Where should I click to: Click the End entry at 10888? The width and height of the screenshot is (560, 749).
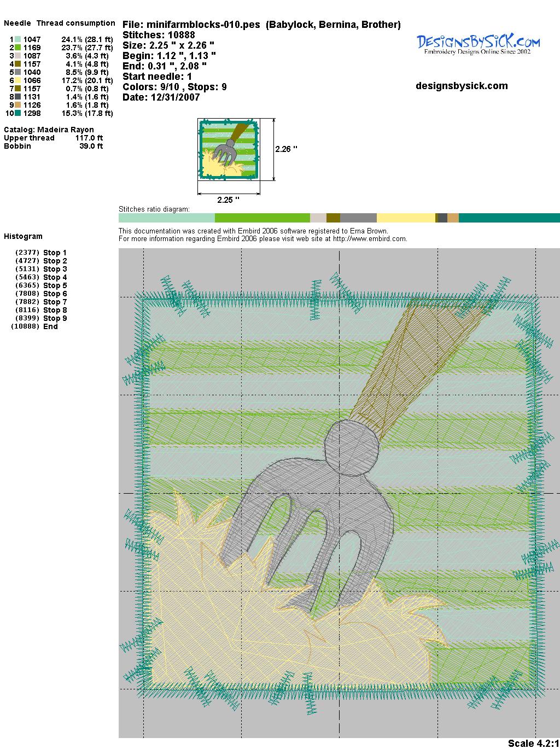click(50, 326)
